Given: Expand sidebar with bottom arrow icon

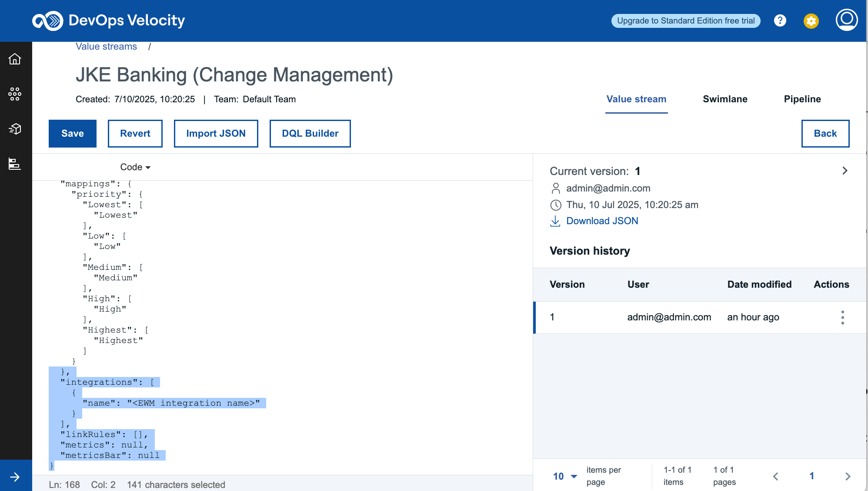Looking at the screenshot, I should 15,477.
